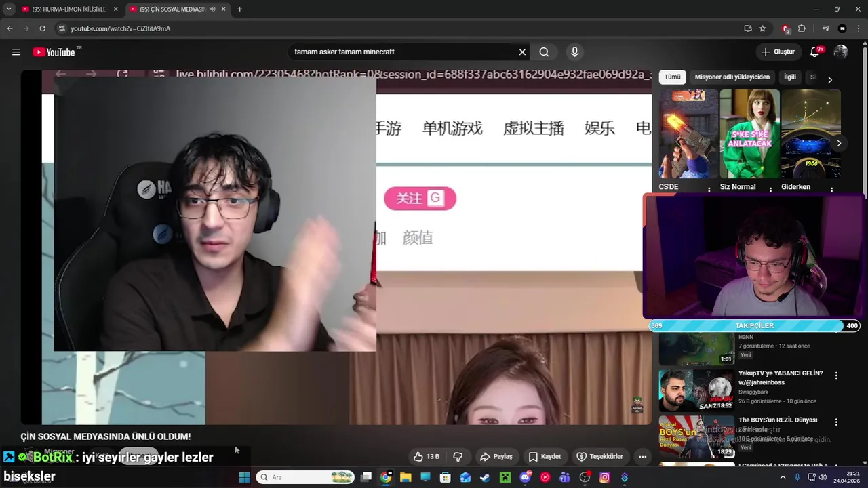The width and height of the screenshot is (868, 488).
Task: Show hidden system tray icons
Action: 783,477
